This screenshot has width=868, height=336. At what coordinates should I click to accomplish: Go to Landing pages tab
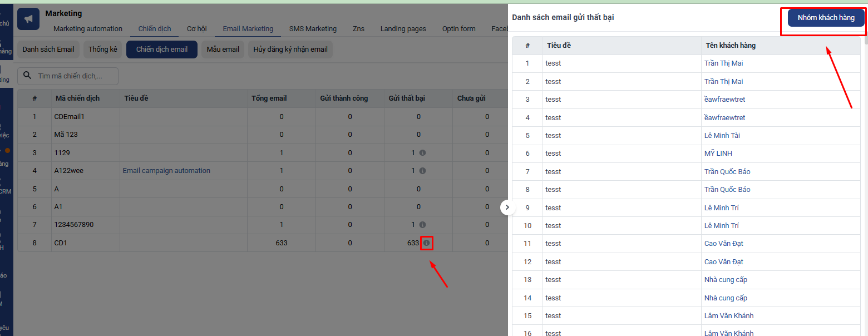403,29
